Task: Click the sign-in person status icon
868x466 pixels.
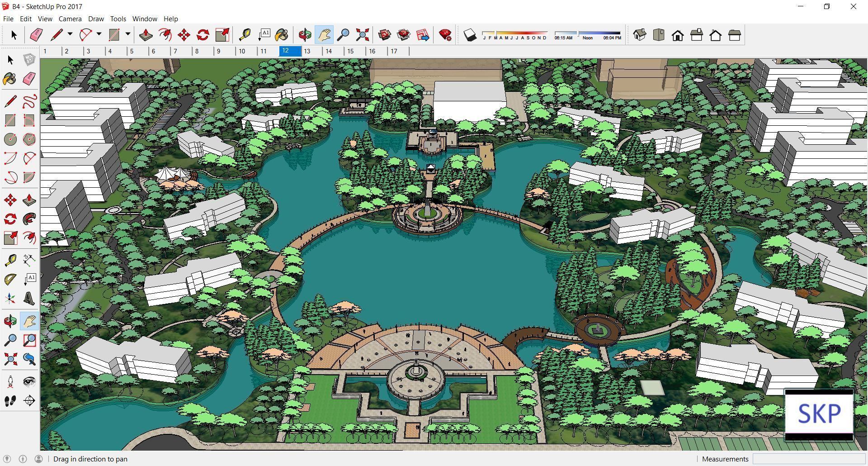Action: pos(39,459)
